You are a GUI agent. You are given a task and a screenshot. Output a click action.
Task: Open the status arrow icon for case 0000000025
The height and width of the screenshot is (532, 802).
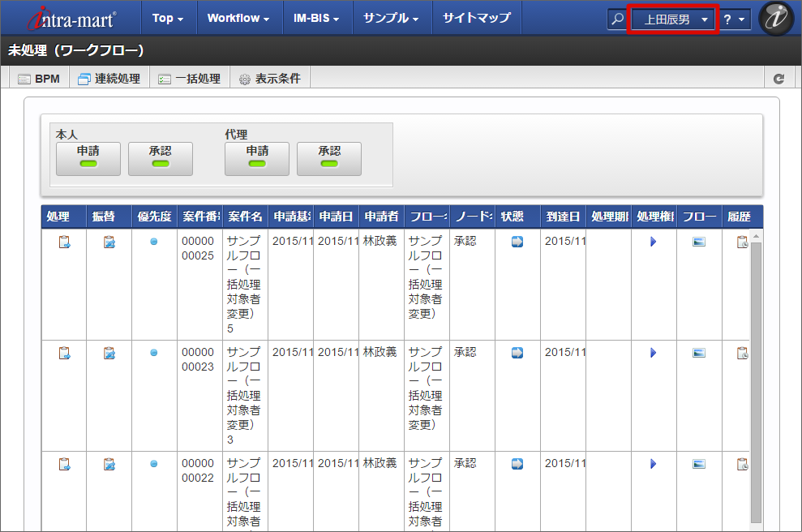pyautogui.click(x=517, y=242)
